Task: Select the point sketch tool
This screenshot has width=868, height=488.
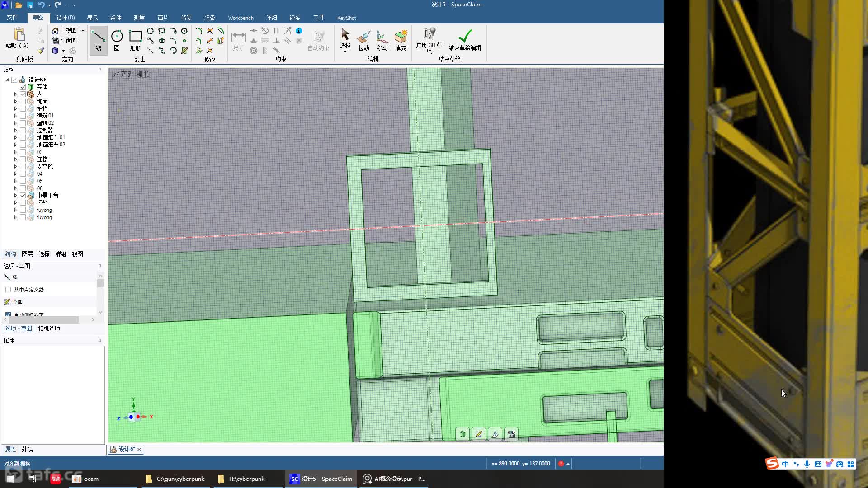Action: click(184, 41)
